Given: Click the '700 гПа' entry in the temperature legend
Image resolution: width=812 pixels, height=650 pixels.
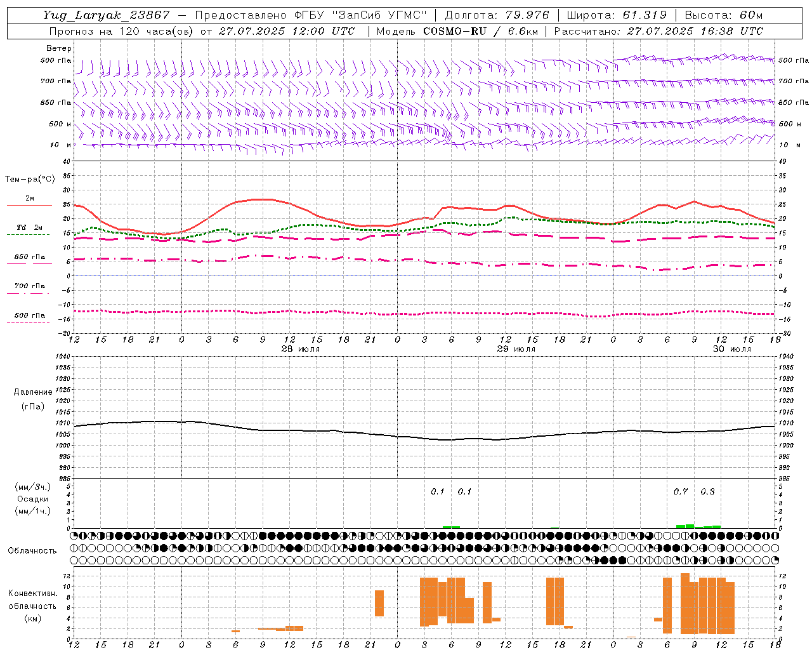Looking at the screenshot, I should point(30,286).
